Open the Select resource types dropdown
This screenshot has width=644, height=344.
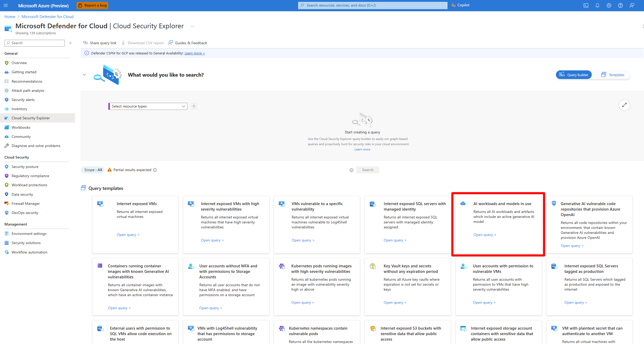pos(148,106)
